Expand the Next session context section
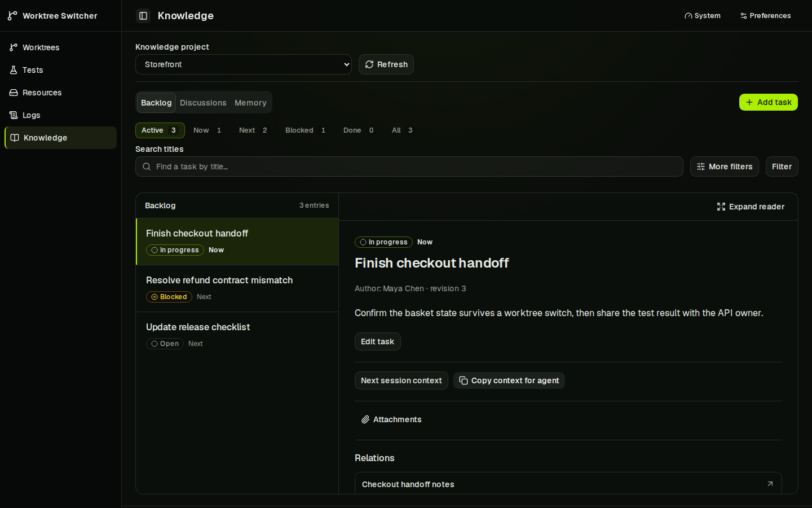Image resolution: width=812 pixels, height=508 pixels. (401, 380)
